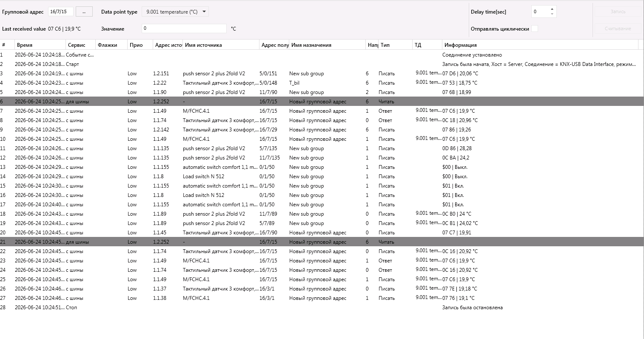Click row 18 value 0C B0 | 24 °C
The width and height of the screenshot is (644, 339).
pyautogui.click(x=457, y=214)
